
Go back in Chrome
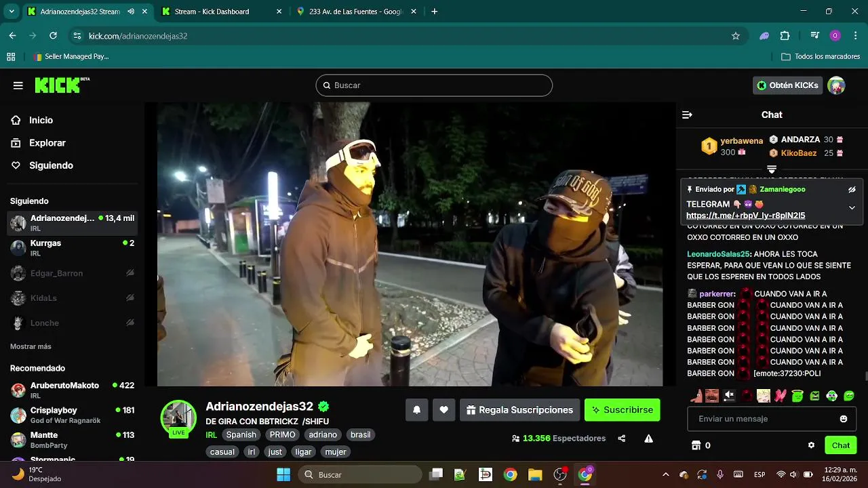pos(13,36)
